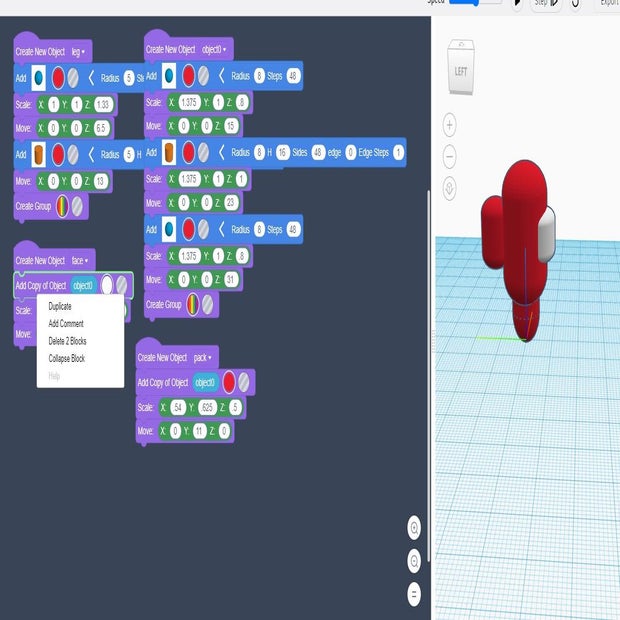Click cylinder shape icon in leg block

click(x=38, y=154)
